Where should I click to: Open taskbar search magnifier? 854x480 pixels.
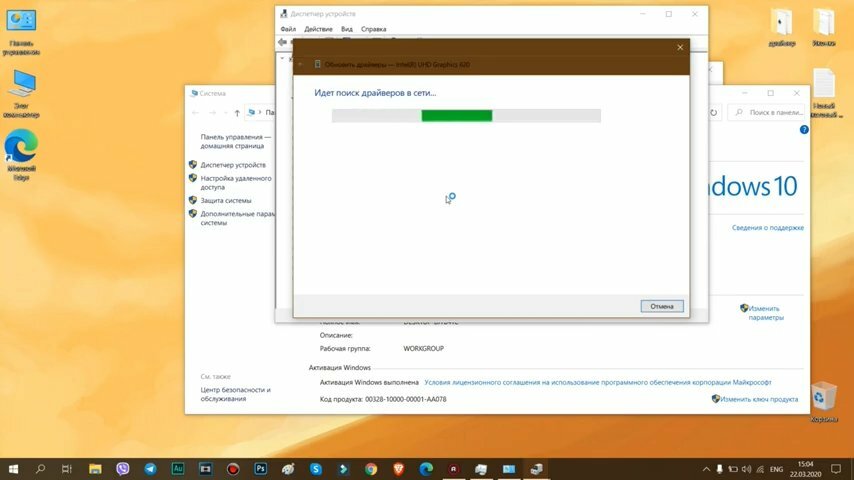40,469
